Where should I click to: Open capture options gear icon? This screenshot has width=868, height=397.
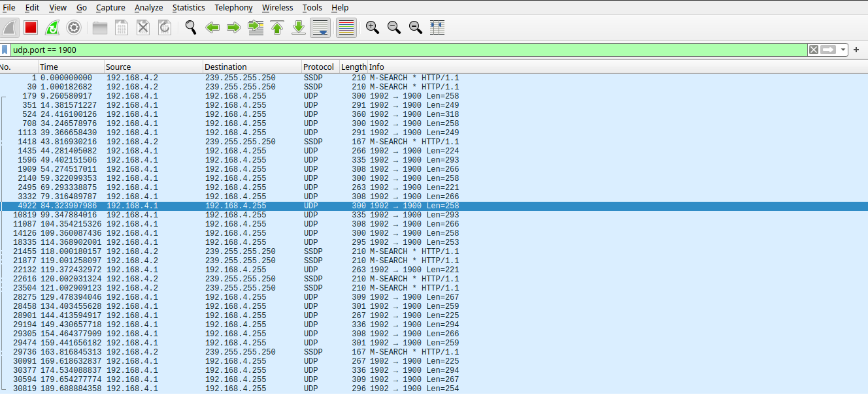(74, 27)
